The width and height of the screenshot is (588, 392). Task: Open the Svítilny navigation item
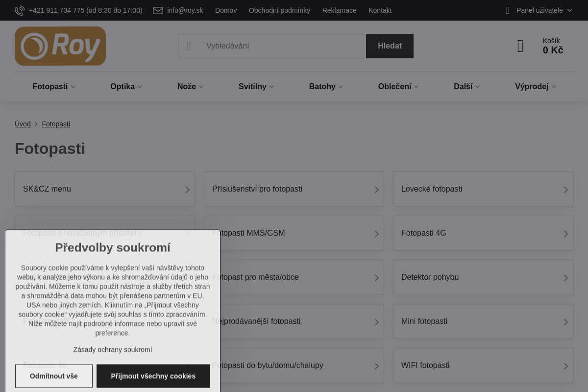click(256, 86)
